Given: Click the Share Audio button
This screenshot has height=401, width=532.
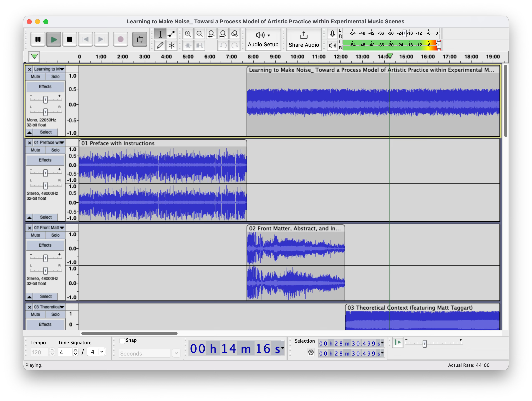Looking at the screenshot, I should coord(304,39).
